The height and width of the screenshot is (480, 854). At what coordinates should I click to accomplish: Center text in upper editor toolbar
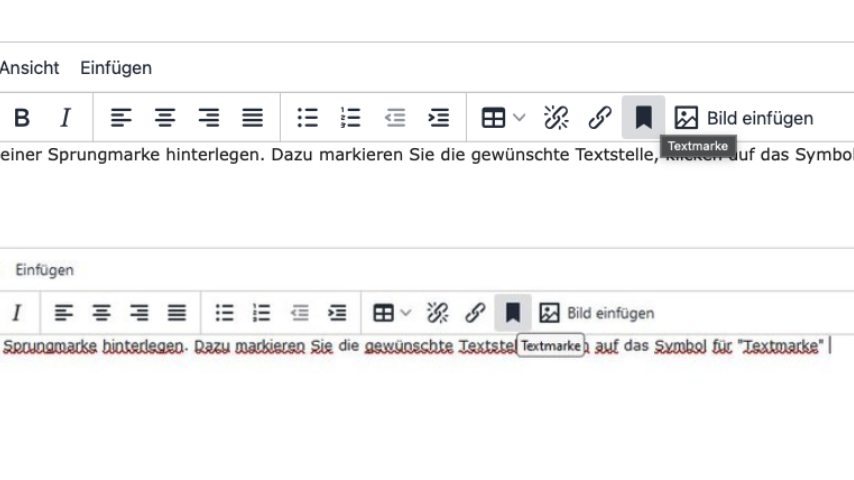(x=165, y=118)
